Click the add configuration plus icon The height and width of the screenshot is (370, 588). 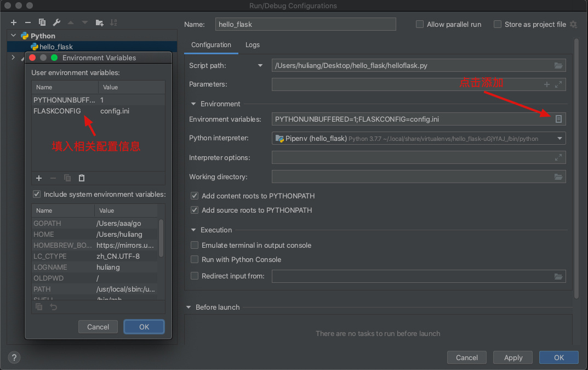tap(14, 22)
